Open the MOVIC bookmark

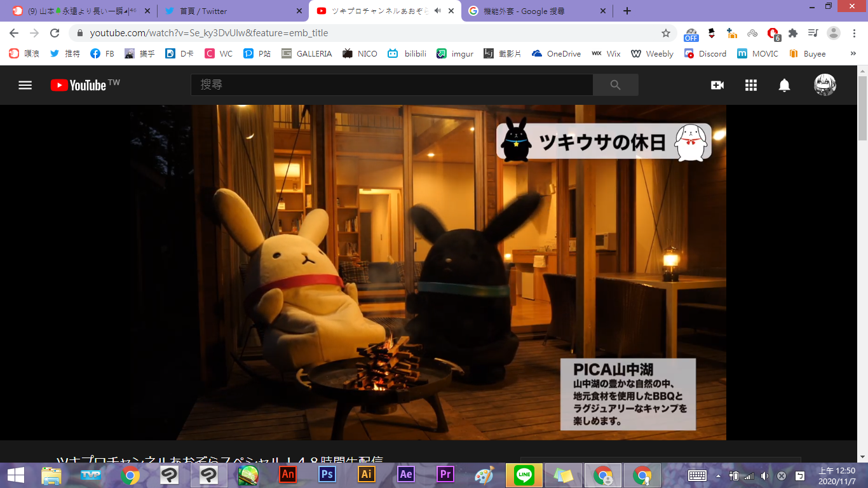point(757,54)
